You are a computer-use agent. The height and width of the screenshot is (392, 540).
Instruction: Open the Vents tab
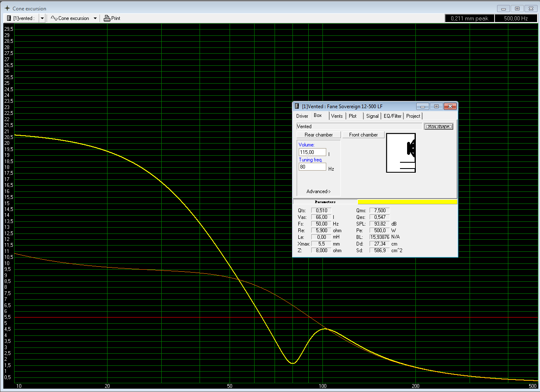point(337,116)
